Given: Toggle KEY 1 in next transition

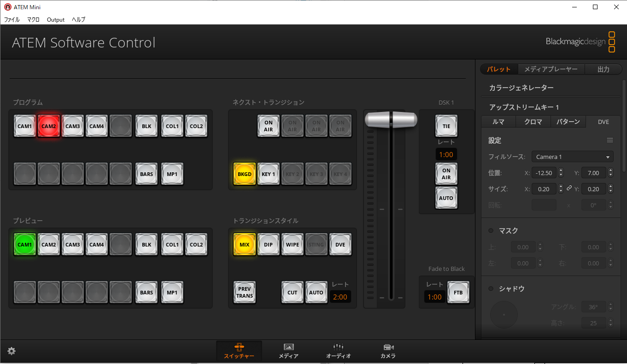Looking at the screenshot, I should (269, 174).
